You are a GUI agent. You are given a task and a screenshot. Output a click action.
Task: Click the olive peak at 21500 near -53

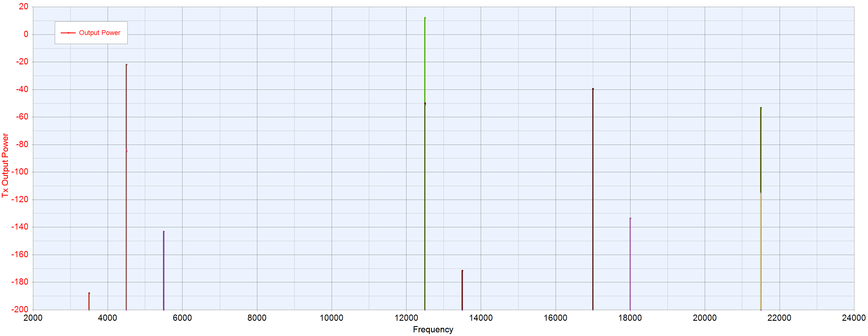760,108
